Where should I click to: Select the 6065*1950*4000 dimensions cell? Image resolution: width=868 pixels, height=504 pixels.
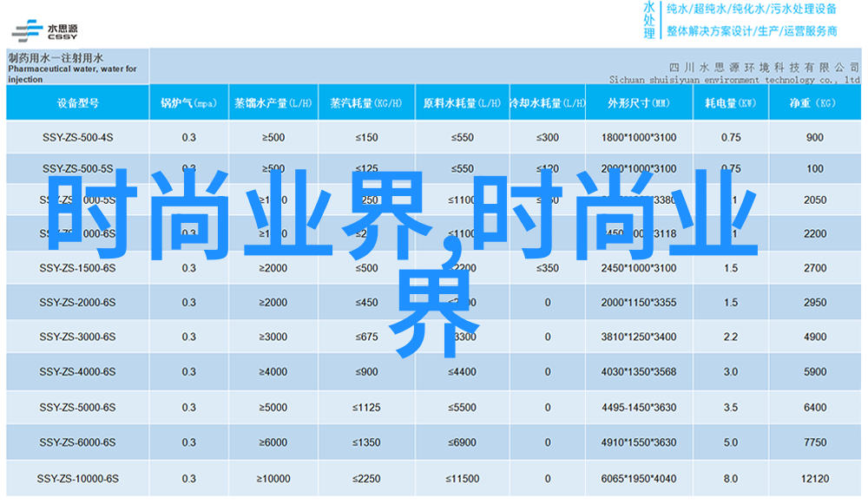[x=638, y=479]
